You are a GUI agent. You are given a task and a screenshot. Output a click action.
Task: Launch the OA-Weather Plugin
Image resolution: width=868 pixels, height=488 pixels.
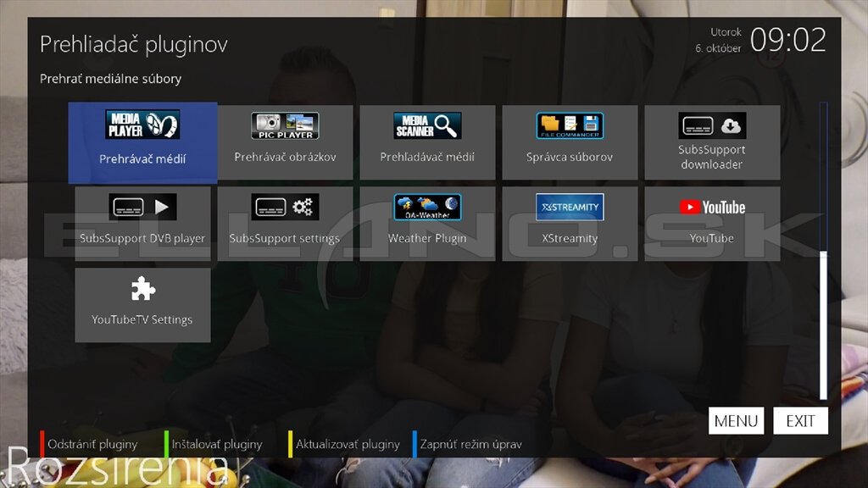427,224
